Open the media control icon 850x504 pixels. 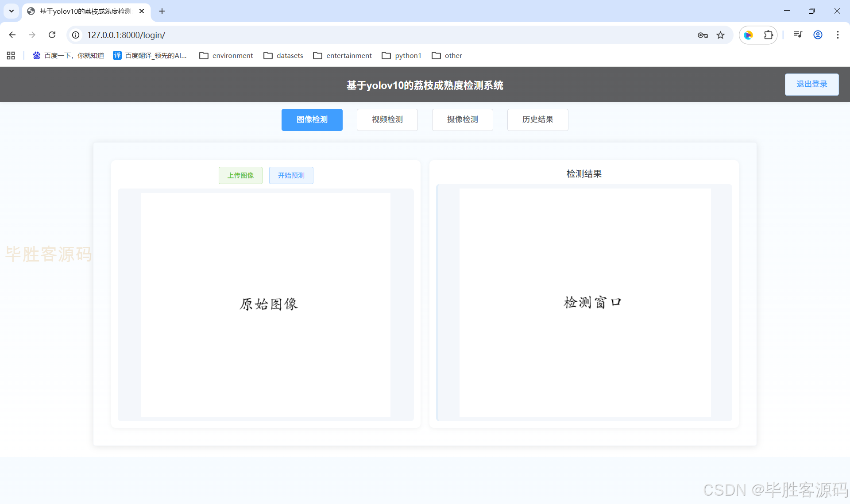click(x=798, y=35)
